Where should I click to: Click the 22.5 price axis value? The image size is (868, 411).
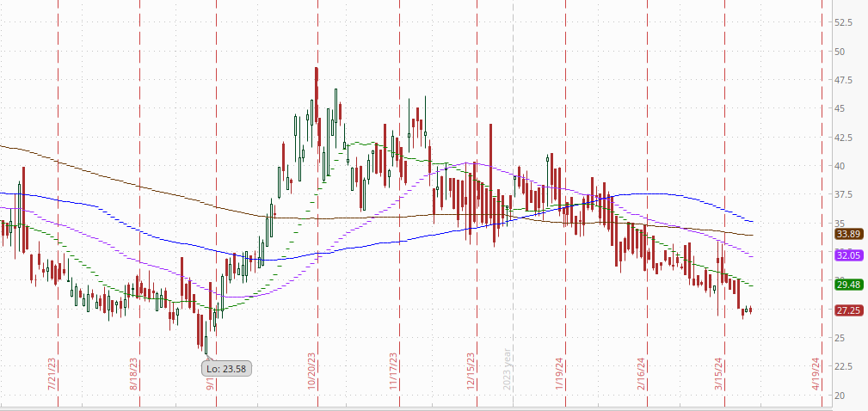(842, 366)
